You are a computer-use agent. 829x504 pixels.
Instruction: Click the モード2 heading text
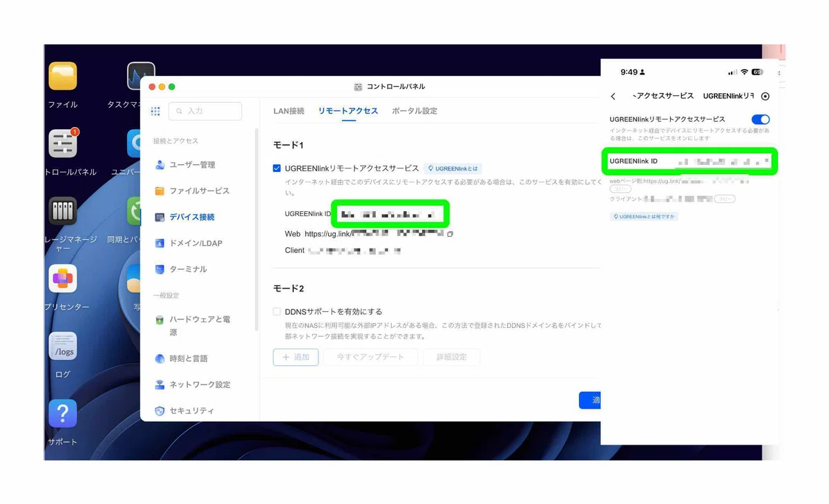click(x=289, y=289)
